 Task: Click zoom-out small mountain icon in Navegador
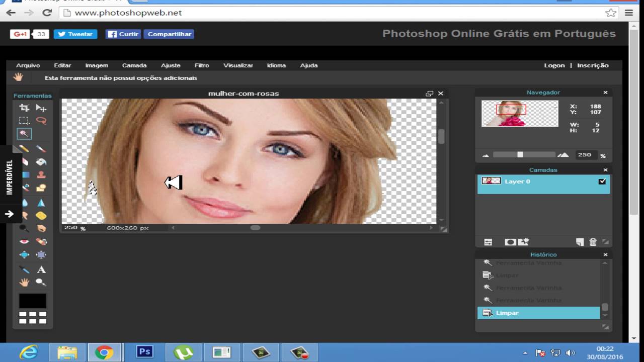point(486,155)
